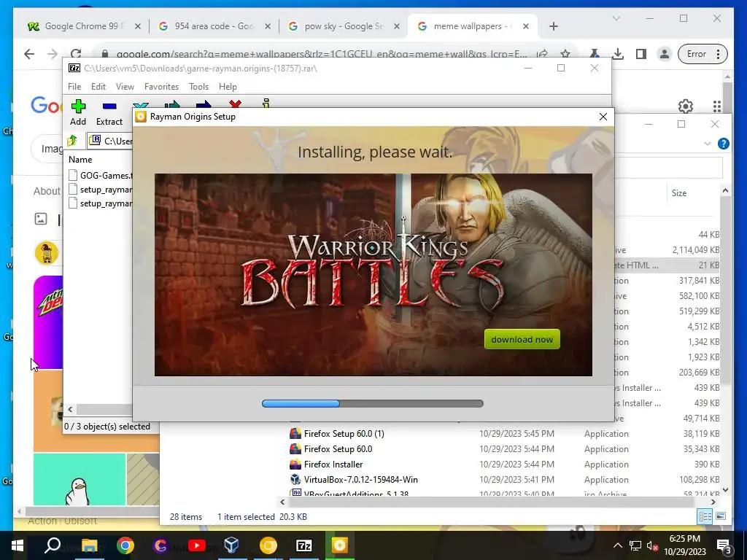
Task: Open the 7-Zip Tools menu
Action: [198, 87]
